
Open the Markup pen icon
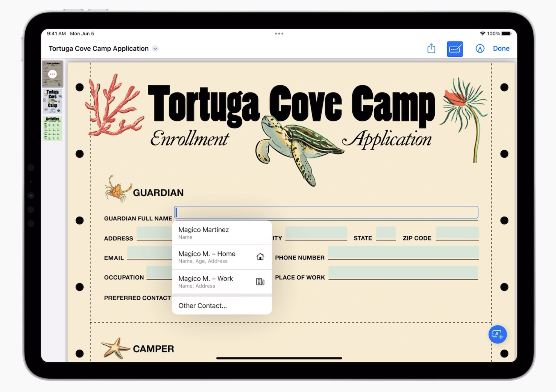coord(480,48)
